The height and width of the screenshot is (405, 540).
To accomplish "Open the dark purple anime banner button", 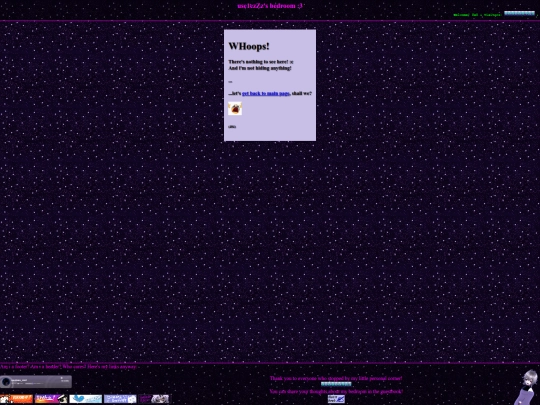I will point(154,399).
